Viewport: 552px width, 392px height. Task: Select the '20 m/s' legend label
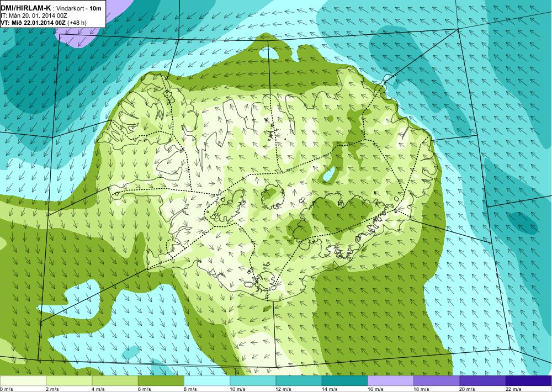pos(468,389)
